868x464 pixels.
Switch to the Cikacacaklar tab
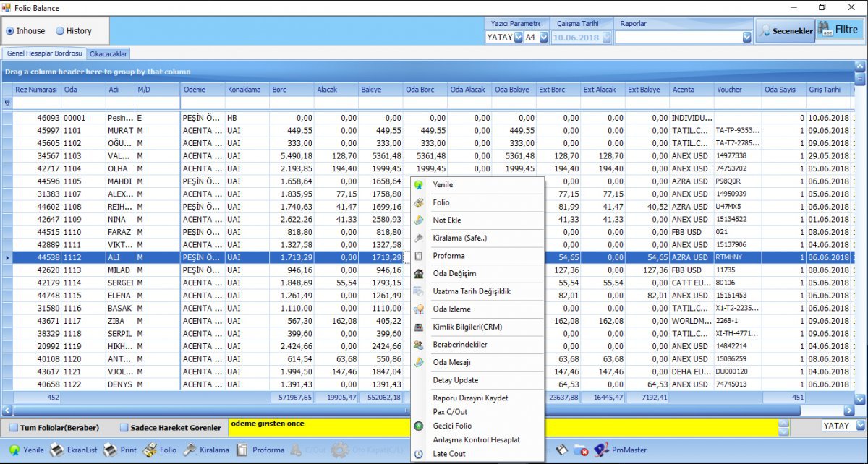pyautogui.click(x=109, y=53)
